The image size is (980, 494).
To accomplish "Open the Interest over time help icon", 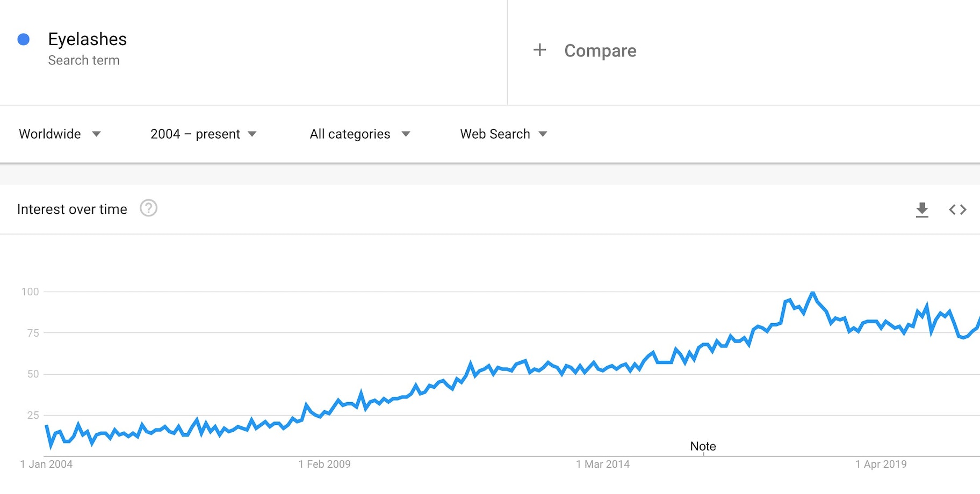I will click(x=148, y=208).
